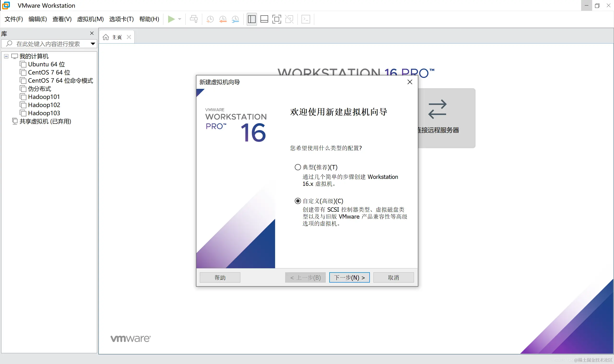Image resolution: width=614 pixels, height=364 pixels.
Task: Click the take snapshot toolbar icon
Action: point(210,19)
